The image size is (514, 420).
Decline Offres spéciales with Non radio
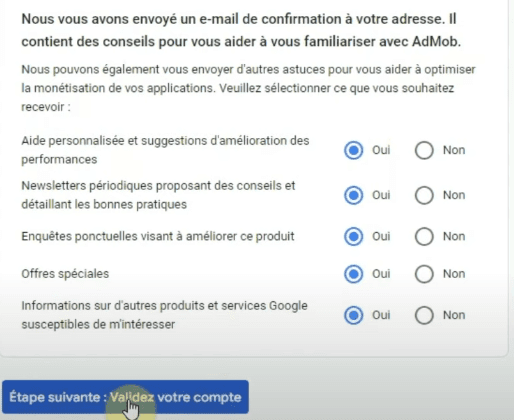click(x=424, y=274)
